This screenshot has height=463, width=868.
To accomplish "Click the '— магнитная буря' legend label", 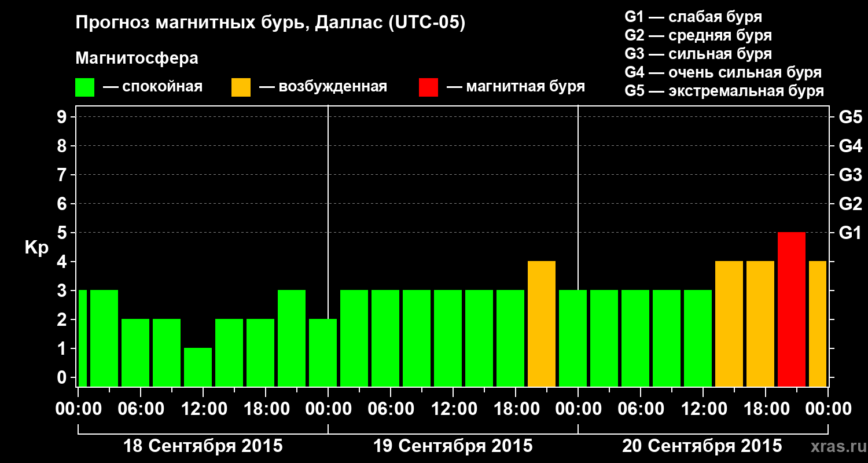I will 516,87.
